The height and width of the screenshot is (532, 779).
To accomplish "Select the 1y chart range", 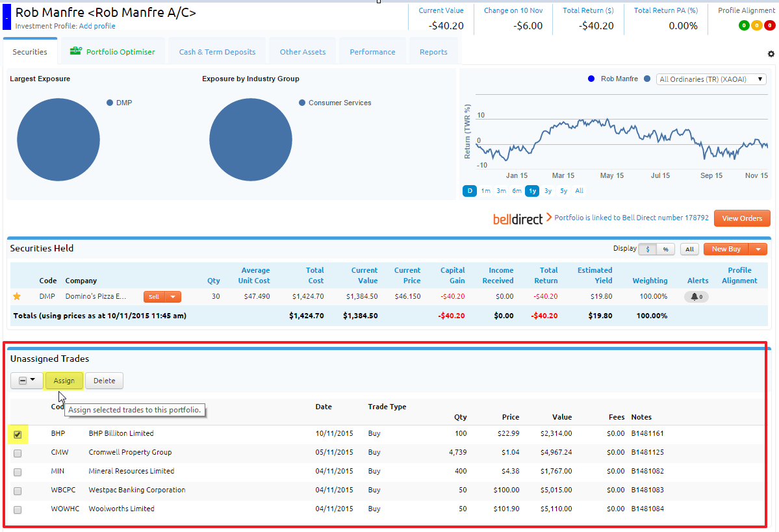I will point(532,191).
